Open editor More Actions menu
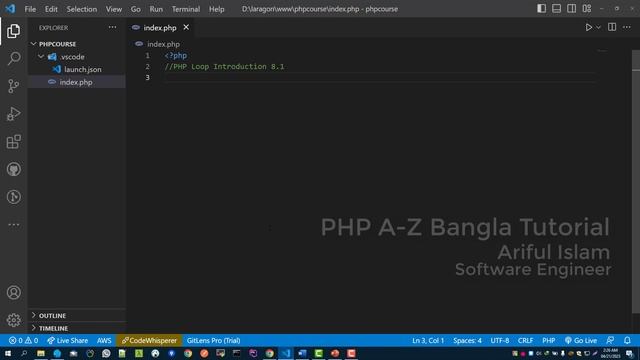Screen dimensions: 640x360 [627, 27]
